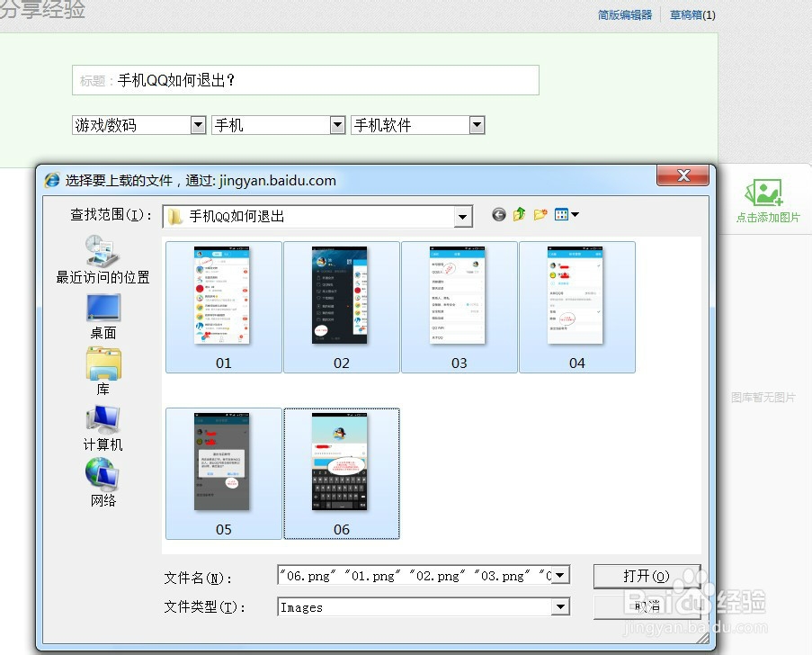This screenshot has width=812, height=655.
Task: Click the Cancel 取消 button
Action: (x=647, y=606)
